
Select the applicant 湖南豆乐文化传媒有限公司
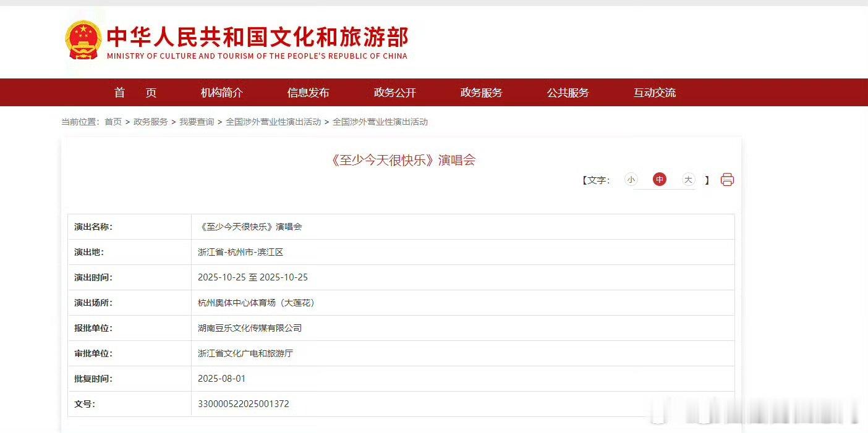coord(250,328)
